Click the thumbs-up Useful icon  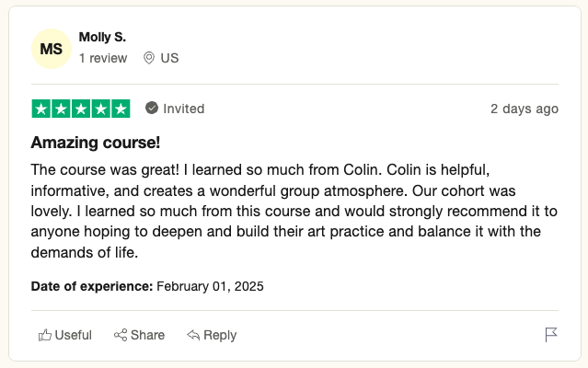44,335
